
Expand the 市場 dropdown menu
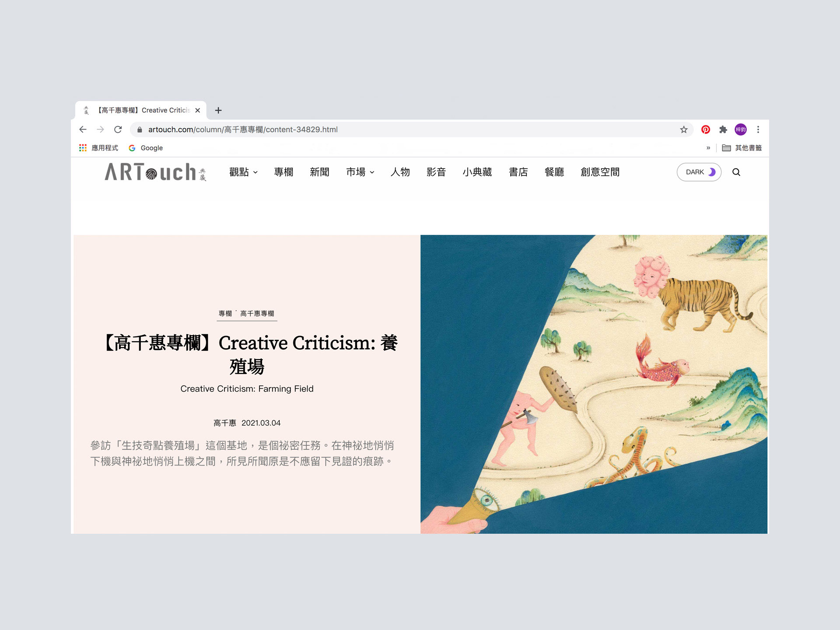360,172
